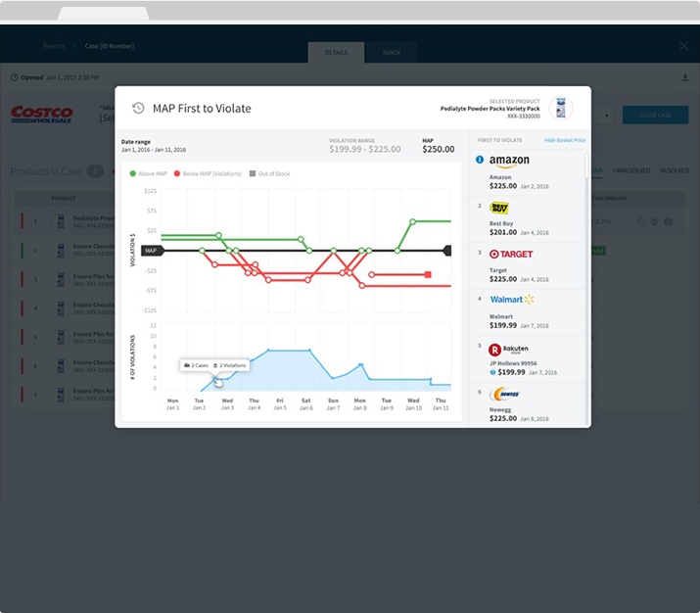Click the history clock icon beside modal title
The width and height of the screenshot is (700, 613).
pos(138,108)
